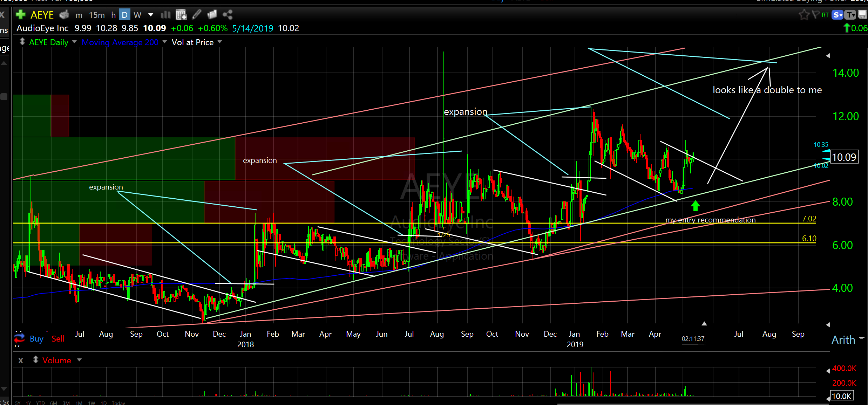Select the 15m timeframe option
868x405 pixels.
point(97,15)
